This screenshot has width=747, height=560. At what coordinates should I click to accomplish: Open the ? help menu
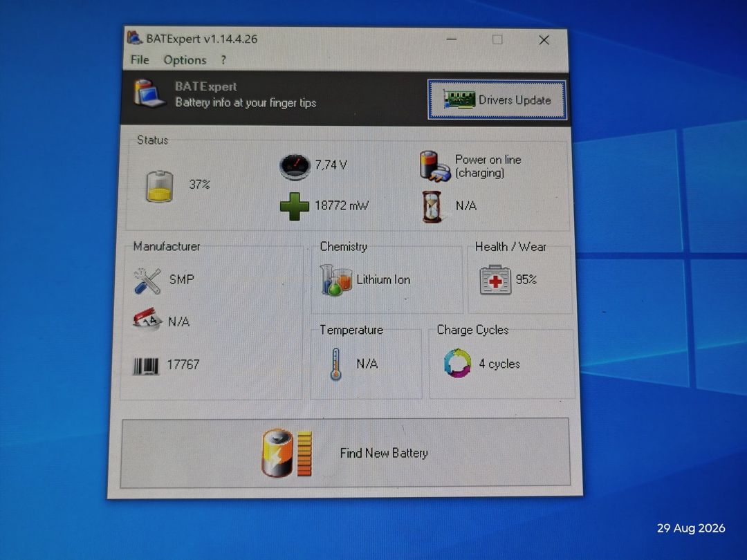223,60
